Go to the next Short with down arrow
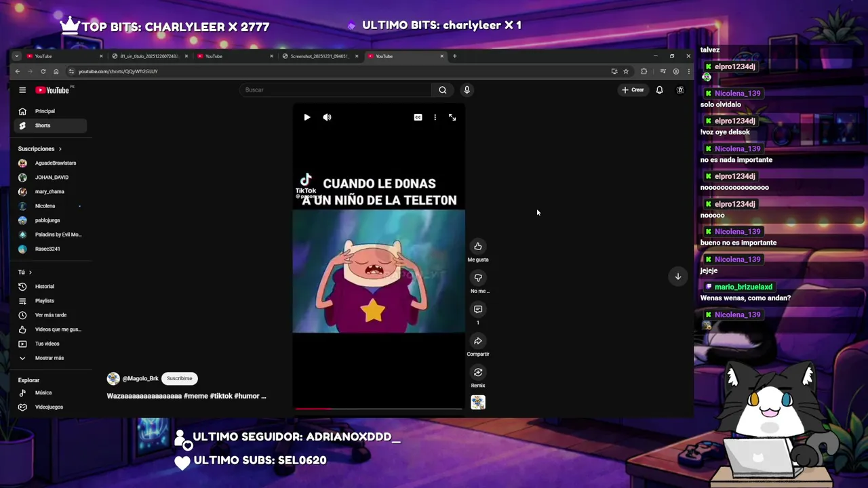Viewport: 868px width, 488px height. point(677,277)
